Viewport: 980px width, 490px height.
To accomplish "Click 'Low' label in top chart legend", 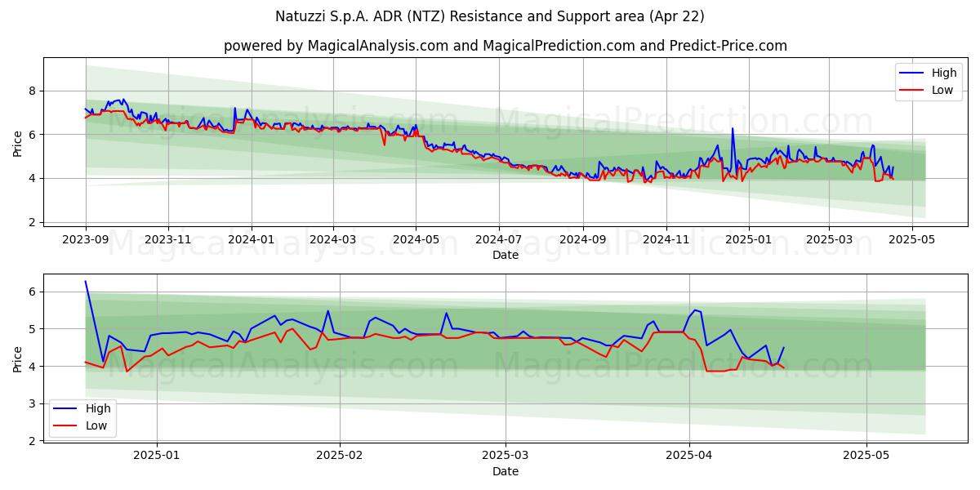I will tap(942, 90).
